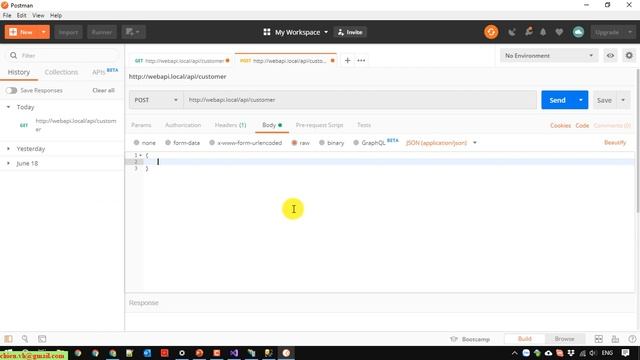Select the form-data body radio
The height and width of the screenshot is (360, 640).
[168, 142]
